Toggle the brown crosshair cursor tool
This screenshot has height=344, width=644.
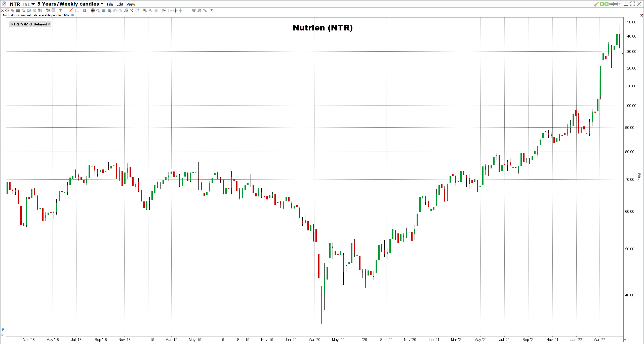tap(93, 11)
